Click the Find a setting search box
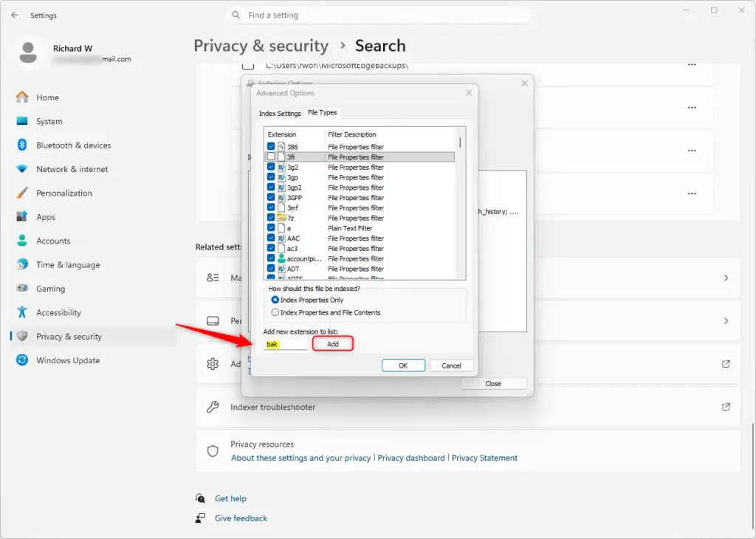The height and width of the screenshot is (539, 756). point(378,15)
